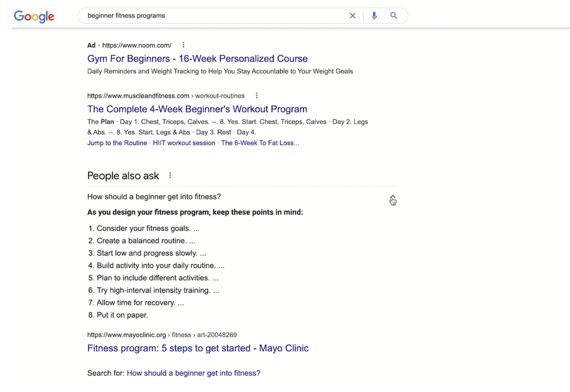Viewport: 570px width, 392px height.
Task: Focus the search field containing 'beginner fitness programs'
Action: (x=213, y=16)
